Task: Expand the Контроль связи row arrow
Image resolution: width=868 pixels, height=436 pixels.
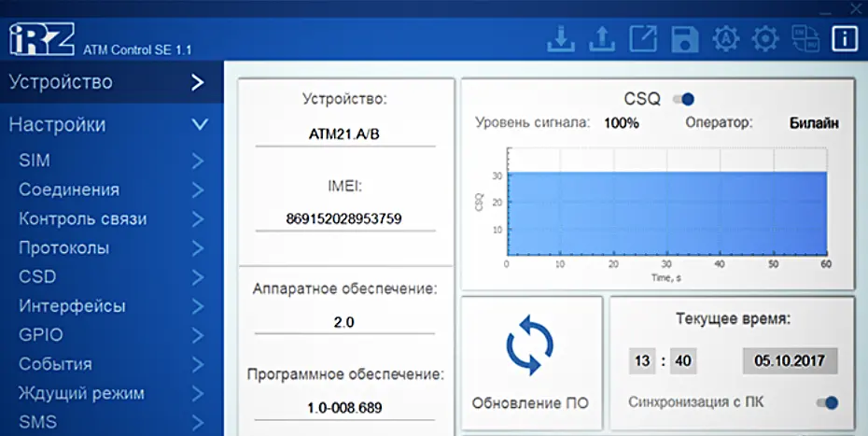Action: click(198, 218)
